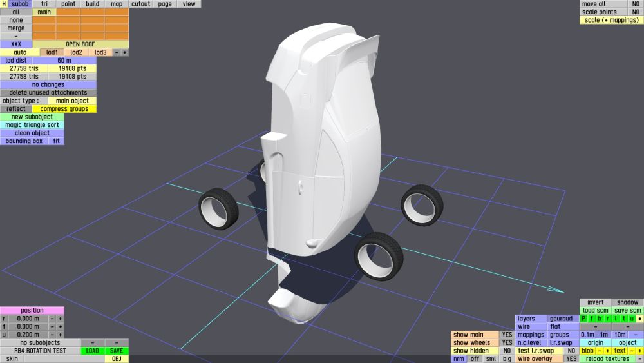This screenshot has height=363, width=644.
Task: Select gouraud shading mode
Action: pyautogui.click(x=562, y=319)
